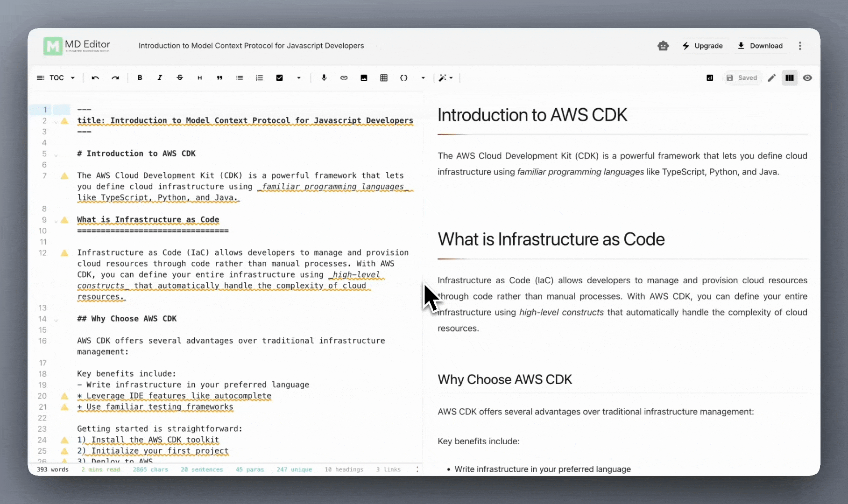The height and width of the screenshot is (504, 848).
Task: Click the Strikethrough icon
Action: click(x=180, y=77)
